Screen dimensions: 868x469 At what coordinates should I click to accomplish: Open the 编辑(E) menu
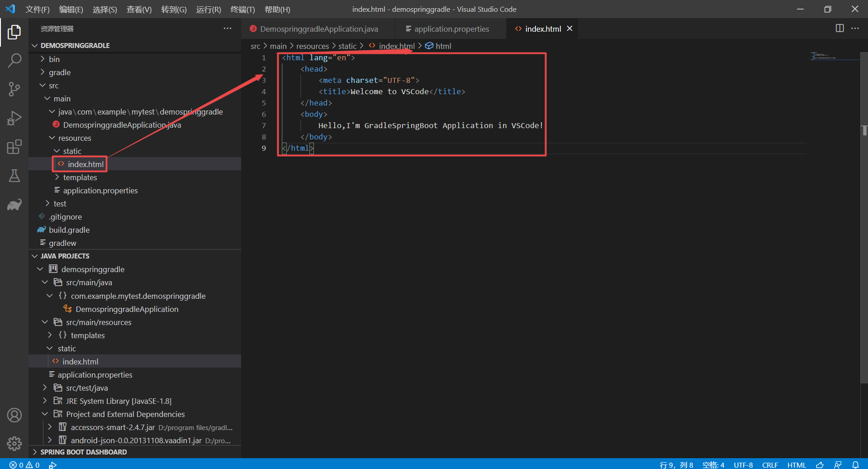click(71, 10)
